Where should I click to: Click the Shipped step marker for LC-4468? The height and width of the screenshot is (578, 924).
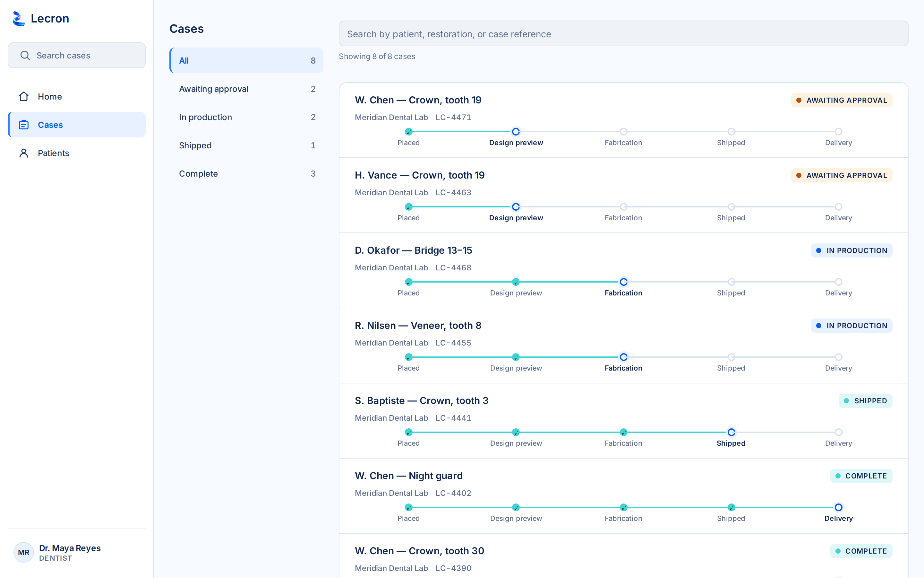731,282
